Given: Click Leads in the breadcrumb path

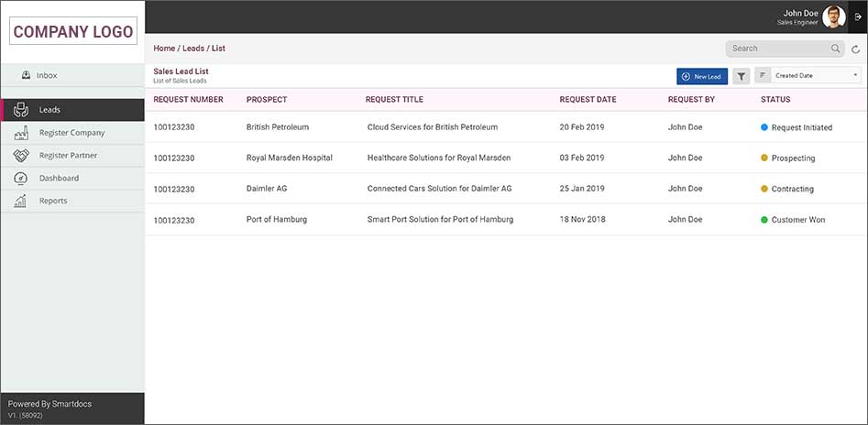Looking at the screenshot, I should [193, 49].
